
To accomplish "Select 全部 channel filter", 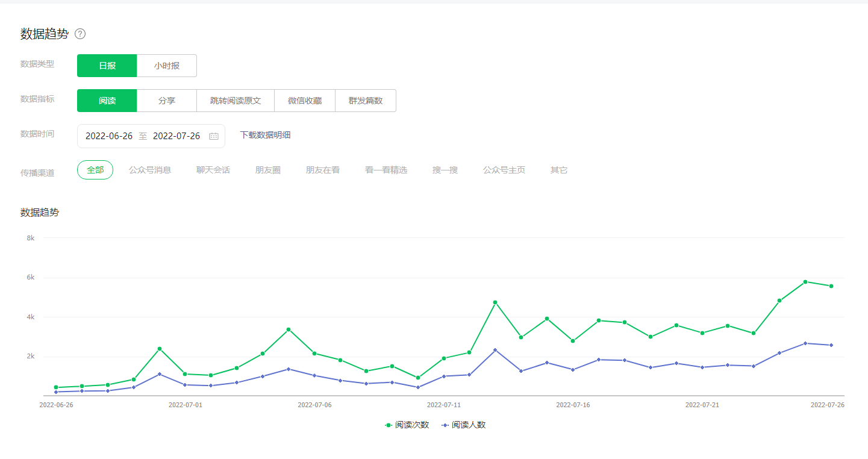I will tap(95, 170).
